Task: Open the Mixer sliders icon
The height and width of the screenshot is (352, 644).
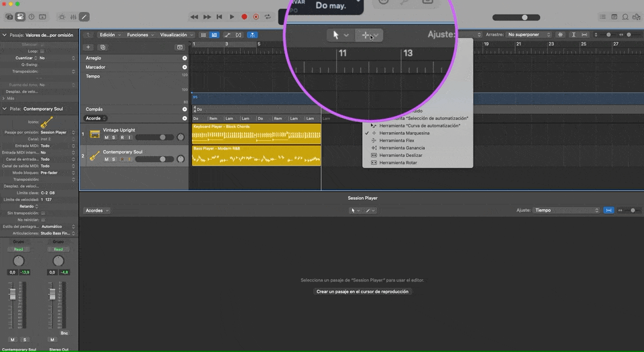Action: [x=73, y=17]
